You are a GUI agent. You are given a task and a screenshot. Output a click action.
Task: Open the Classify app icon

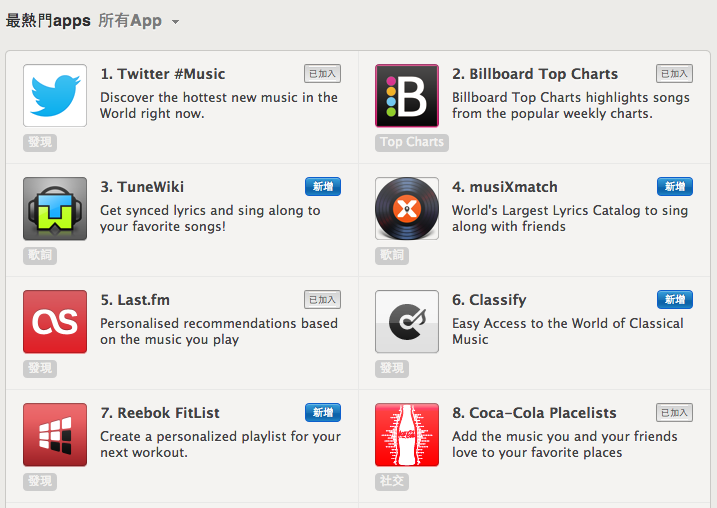click(x=407, y=321)
